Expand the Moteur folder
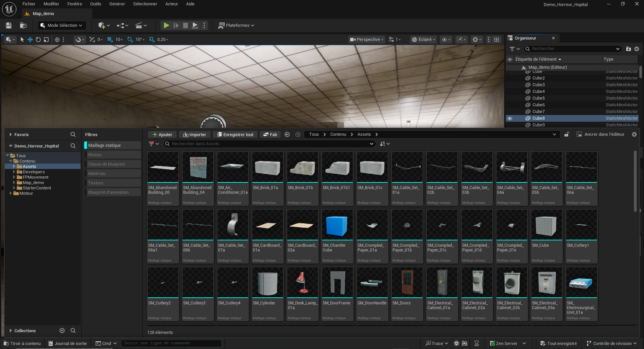The width and height of the screenshot is (644, 349). point(11,193)
